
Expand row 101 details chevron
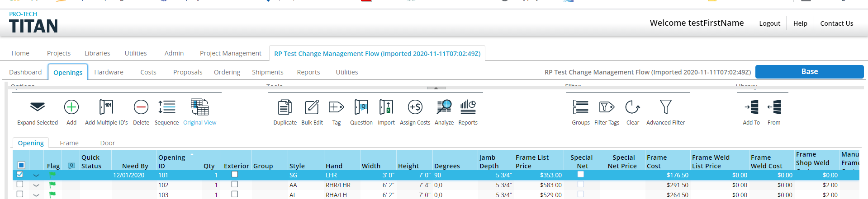click(x=36, y=175)
